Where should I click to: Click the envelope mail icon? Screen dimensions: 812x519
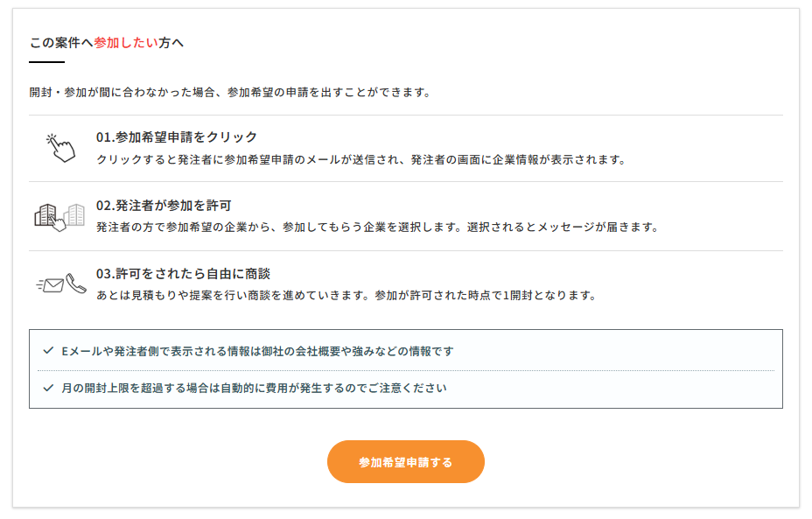click(x=52, y=284)
